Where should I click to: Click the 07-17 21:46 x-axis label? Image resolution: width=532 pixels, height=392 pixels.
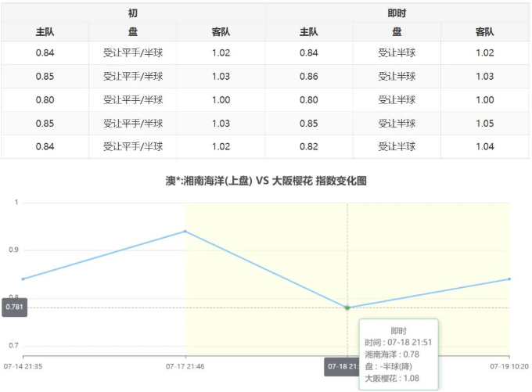185,365
